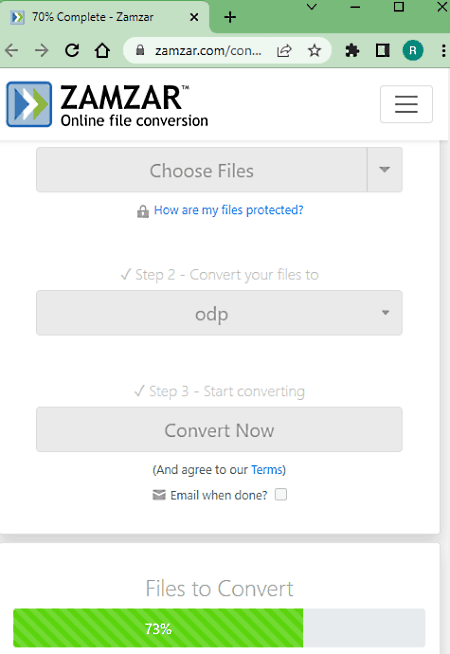Viewport: 450px width, 654px height.
Task: Open the Chrome profile R avatar
Action: tap(413, 50)
